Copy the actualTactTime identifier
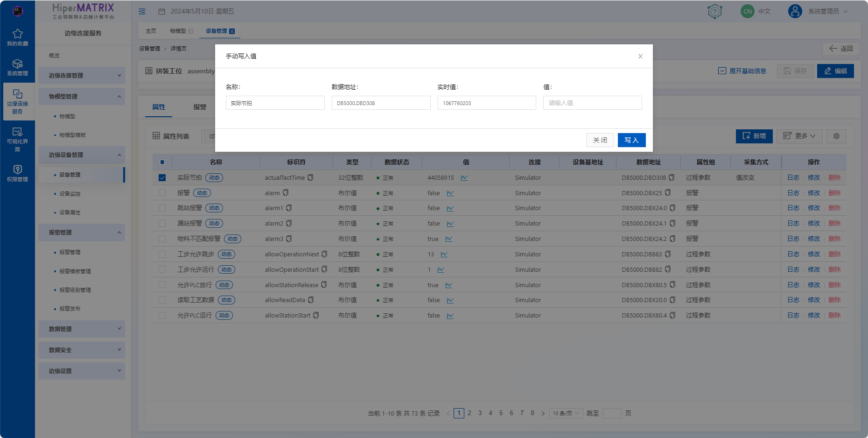868x438 pixels. 310,177
